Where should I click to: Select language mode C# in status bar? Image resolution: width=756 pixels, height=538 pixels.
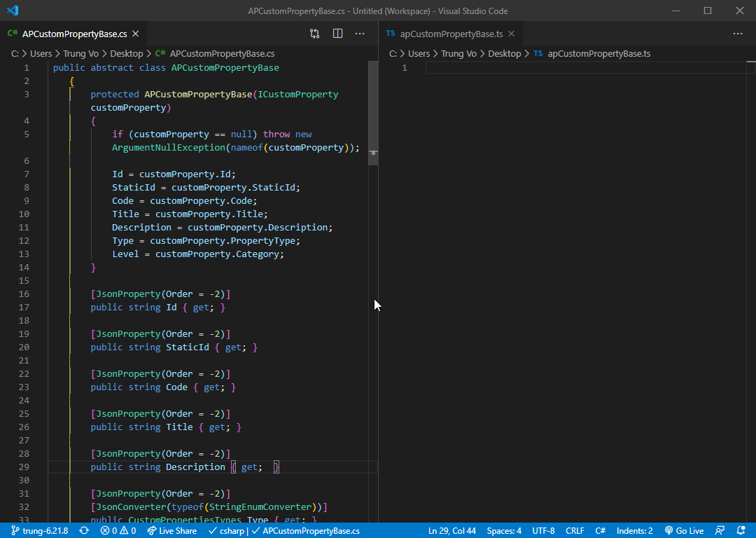pos(601,531)
